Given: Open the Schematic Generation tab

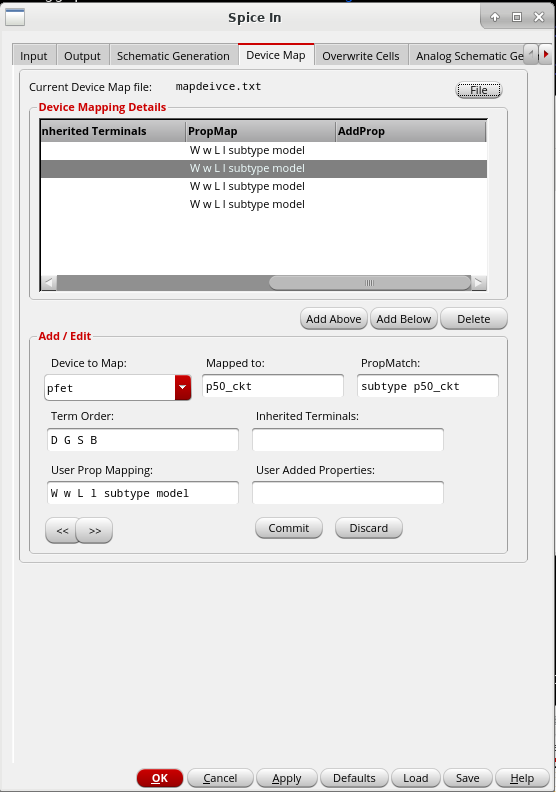Looking at the screenshot, I should 173,56.
